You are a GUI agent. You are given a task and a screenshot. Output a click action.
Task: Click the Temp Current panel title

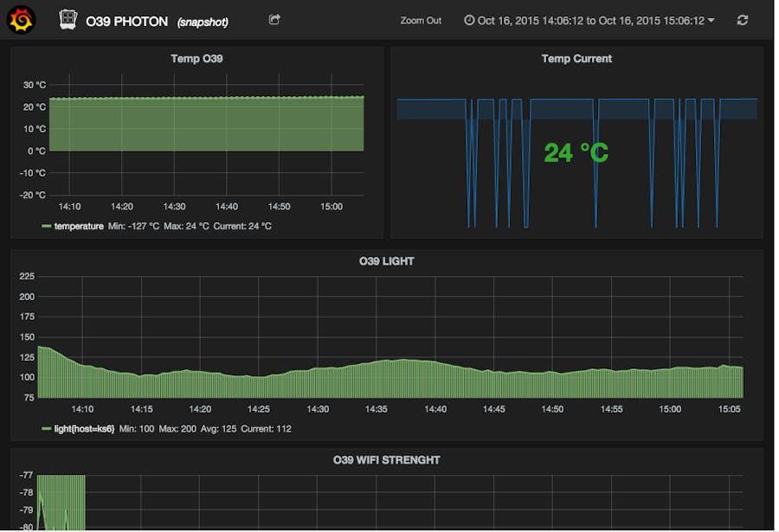click(x=577, y=59)
